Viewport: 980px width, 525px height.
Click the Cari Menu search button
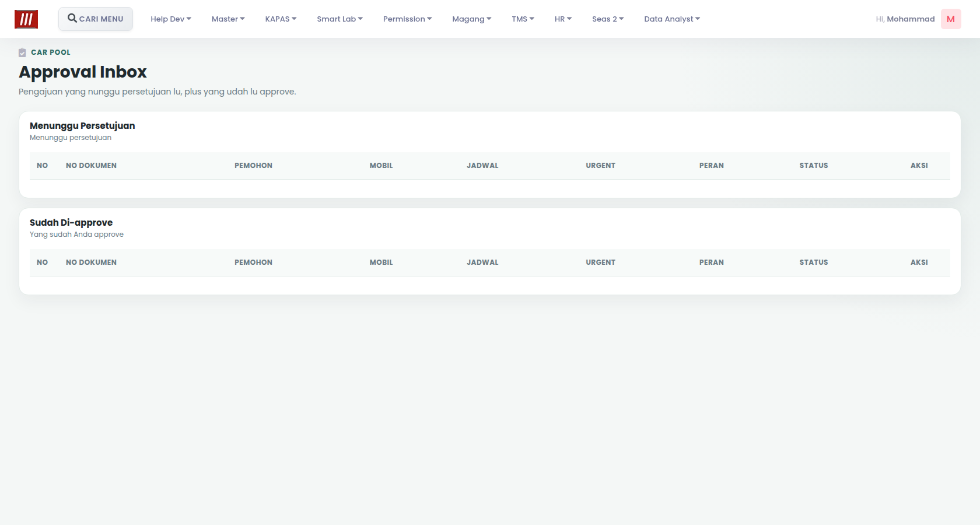96,19
